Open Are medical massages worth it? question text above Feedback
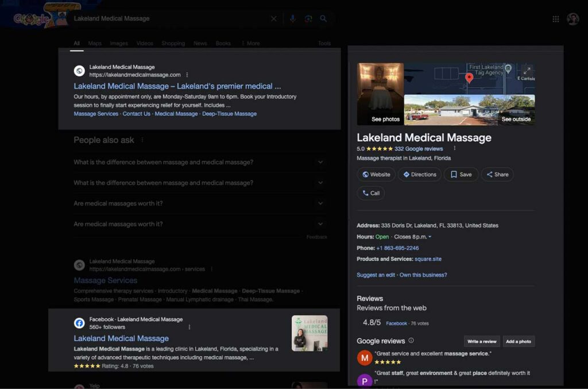 (118, 224)
